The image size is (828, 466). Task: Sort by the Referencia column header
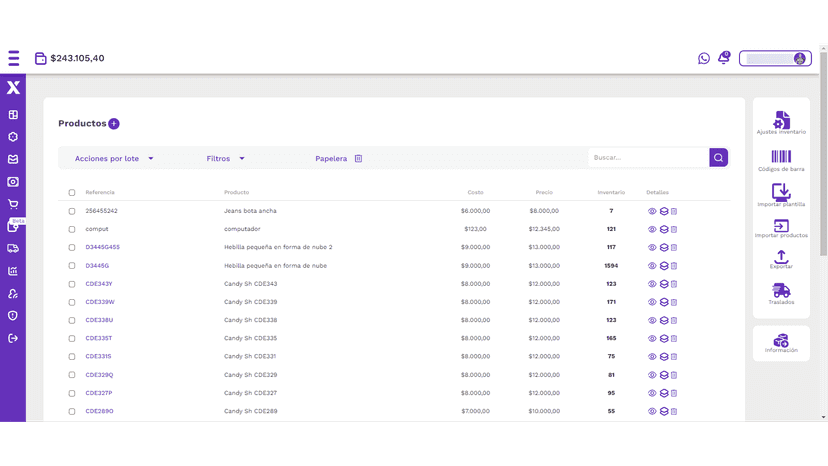pos(100,192)
